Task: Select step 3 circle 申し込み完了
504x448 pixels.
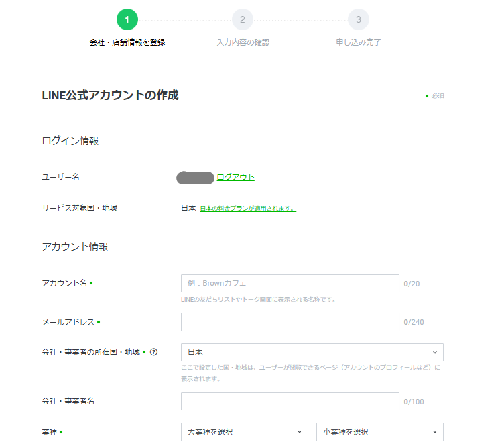Action: point(359,19)
